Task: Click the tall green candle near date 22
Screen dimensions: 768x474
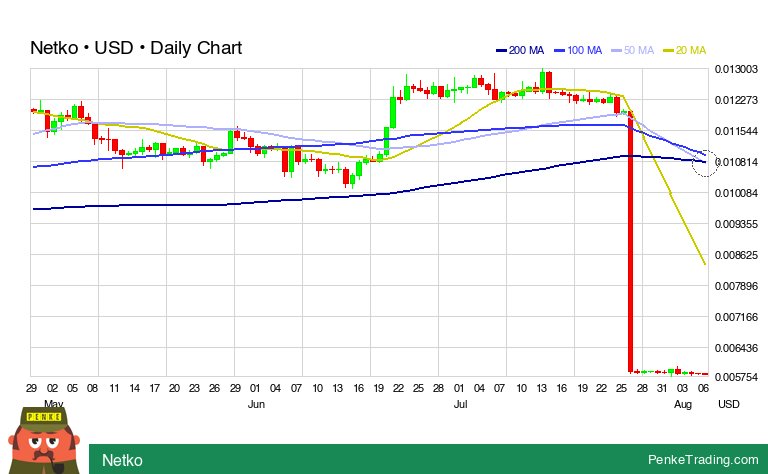Action: coord(393,113)
